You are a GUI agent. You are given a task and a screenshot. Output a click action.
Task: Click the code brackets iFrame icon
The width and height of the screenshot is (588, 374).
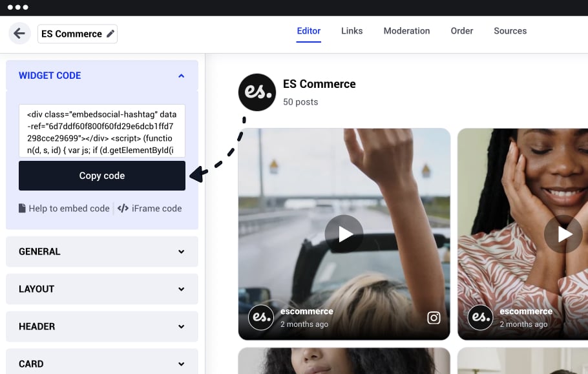tap(123, 209)
